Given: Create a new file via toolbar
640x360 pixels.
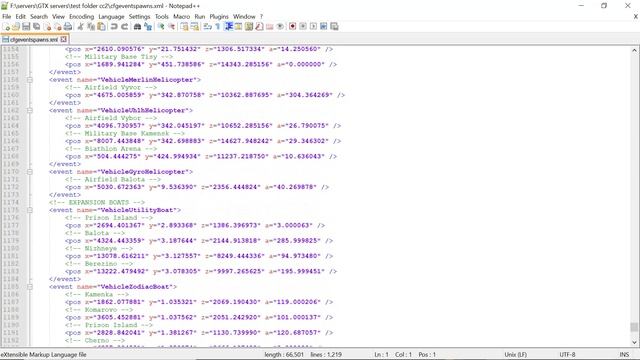Looking at the screenshot, I should tap(7, 27).
